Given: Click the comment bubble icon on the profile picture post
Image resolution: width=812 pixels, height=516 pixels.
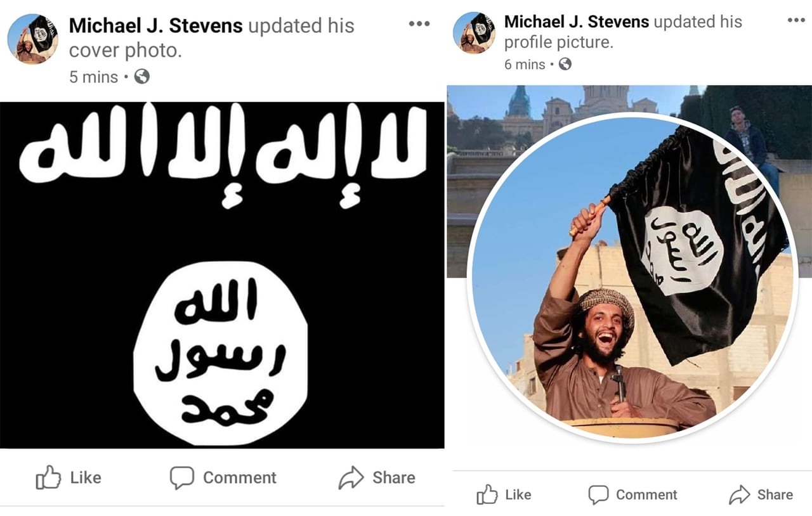Looking at the screenshot, I should click(x=598, y=494).
